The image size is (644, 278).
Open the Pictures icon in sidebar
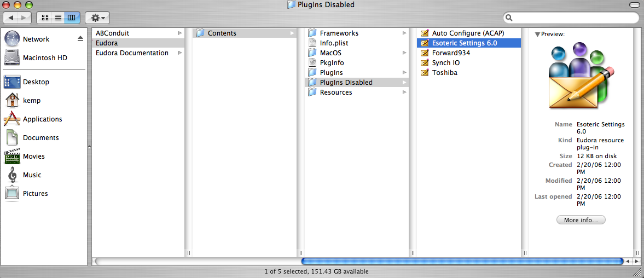point(12,193)
